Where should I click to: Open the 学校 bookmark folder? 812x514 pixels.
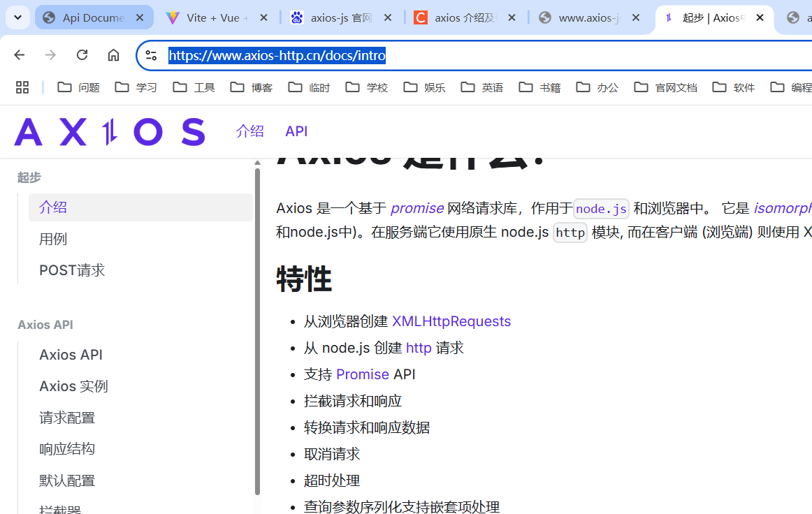(367, 87)
